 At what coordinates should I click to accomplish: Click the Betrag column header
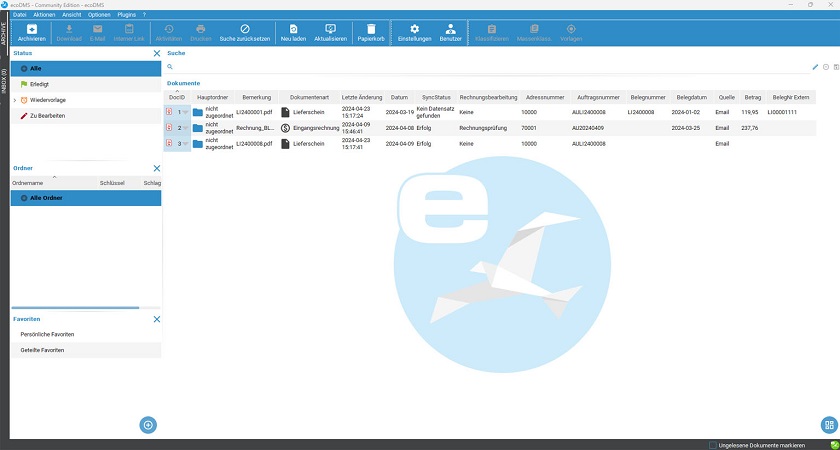click(752, 98)
